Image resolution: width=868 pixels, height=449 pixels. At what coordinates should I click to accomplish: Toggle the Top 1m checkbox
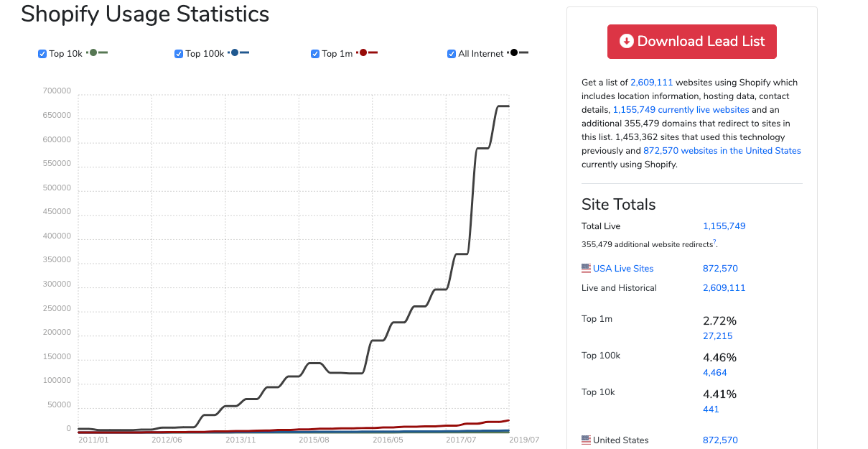[314, 53]
